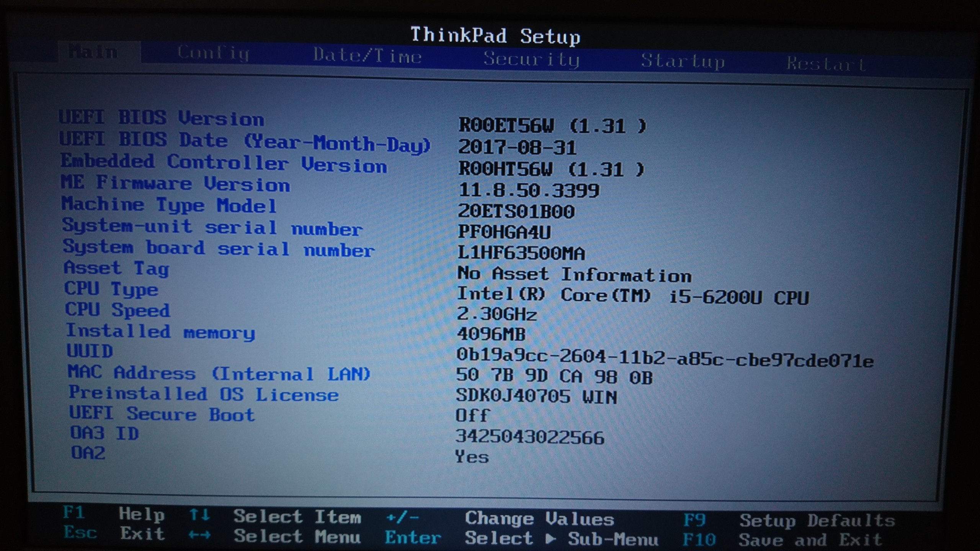Image resolution: width=980 pixels, height=551 pixels.
Task: Select the UEFI BIOS Version row
Action: click(162, 118)
